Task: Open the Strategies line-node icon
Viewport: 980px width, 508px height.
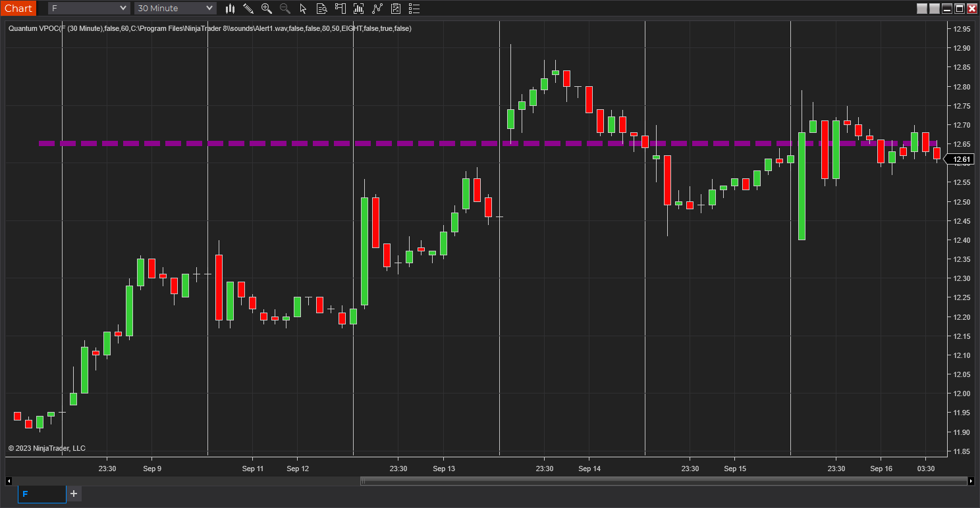Action: click(377, 9)
